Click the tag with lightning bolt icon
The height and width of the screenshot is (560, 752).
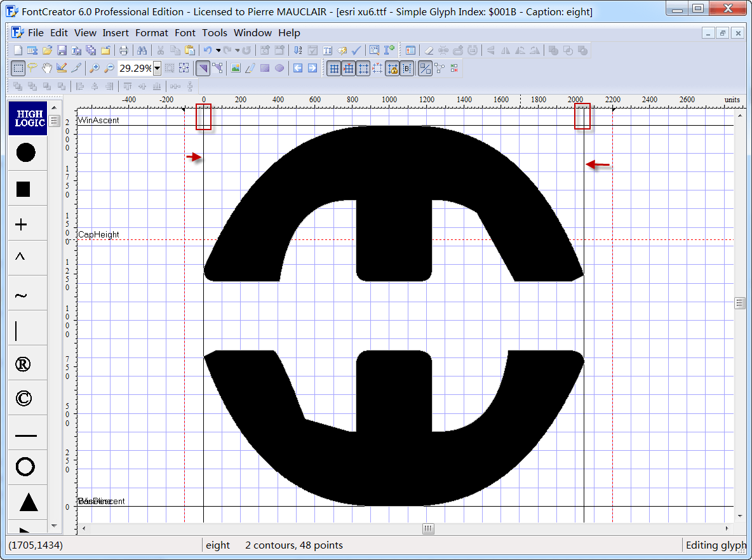[342, 50]
